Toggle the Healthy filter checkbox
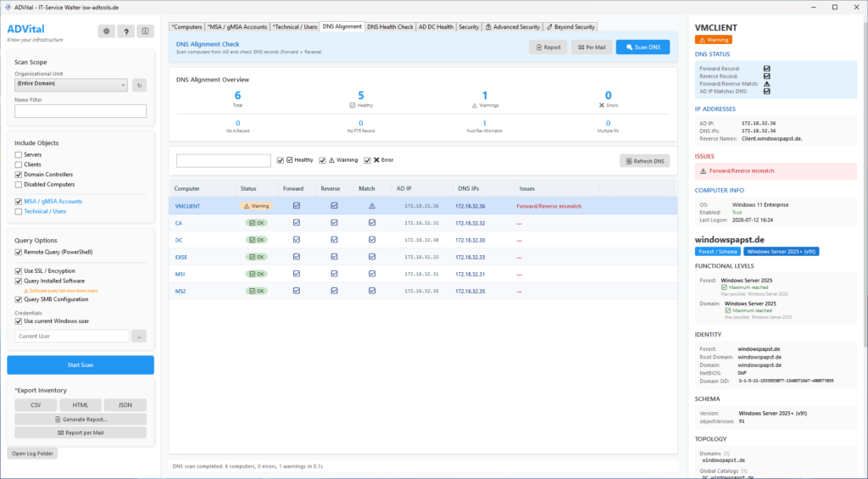 [280, 160]
